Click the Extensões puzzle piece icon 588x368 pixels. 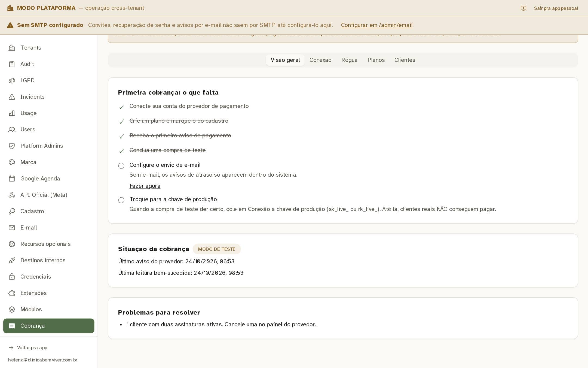[x=12, y=293]
